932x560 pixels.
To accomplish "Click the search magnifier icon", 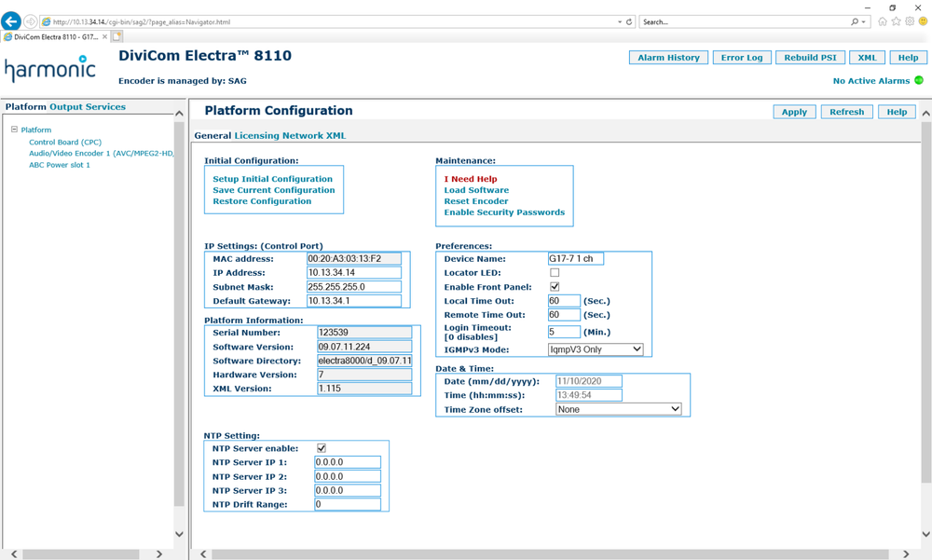I will (855, 22).
